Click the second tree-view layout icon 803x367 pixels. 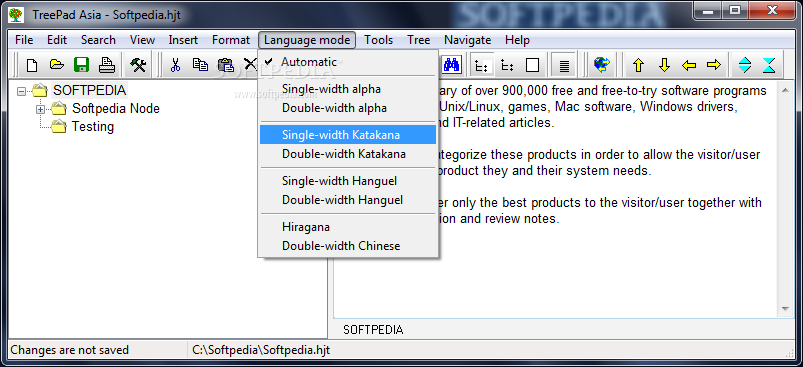507,66
